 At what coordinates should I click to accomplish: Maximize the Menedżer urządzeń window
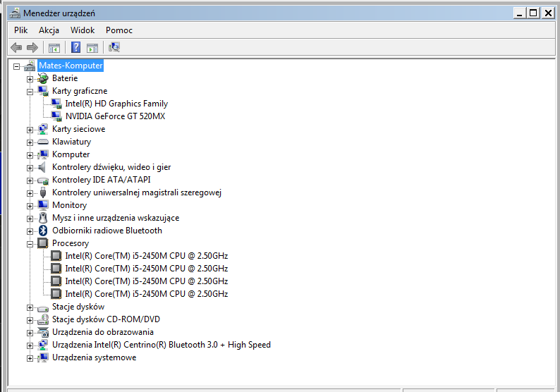pos(533,13)
